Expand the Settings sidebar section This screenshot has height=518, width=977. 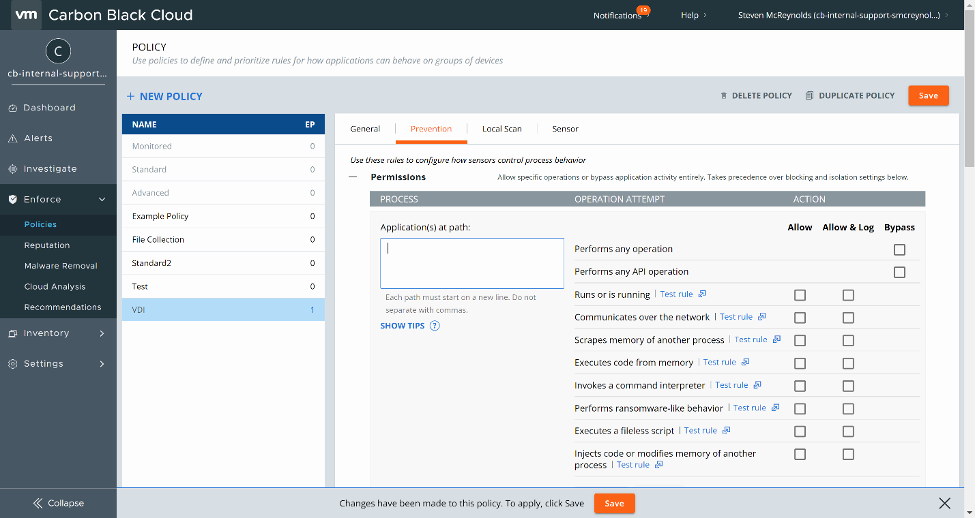[x=102, y=364]
